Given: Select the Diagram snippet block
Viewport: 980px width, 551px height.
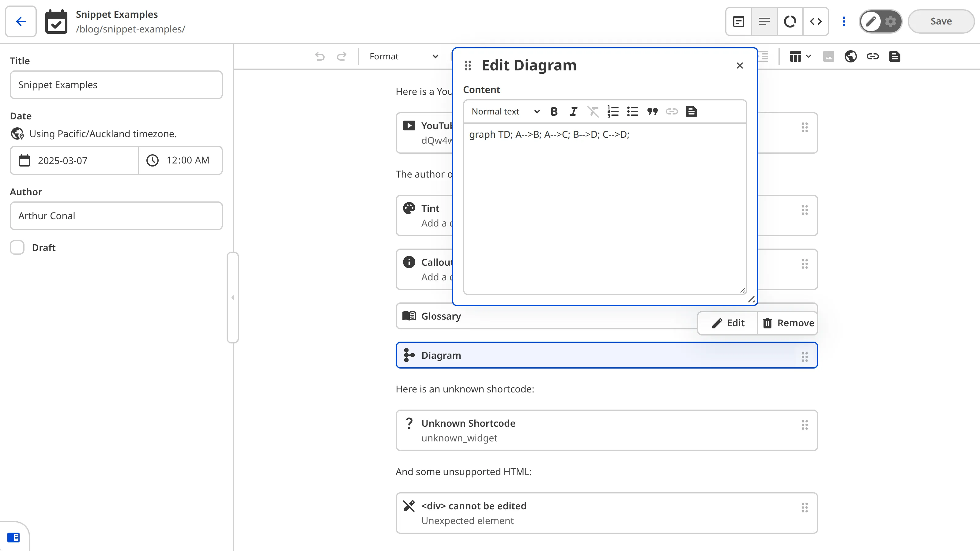Looking at the screenshot, I should pos(606,355).
